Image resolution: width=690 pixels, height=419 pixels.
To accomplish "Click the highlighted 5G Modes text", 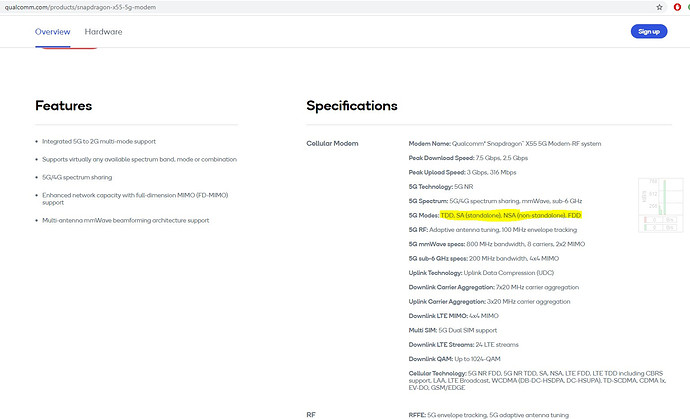I will [511, 215].
